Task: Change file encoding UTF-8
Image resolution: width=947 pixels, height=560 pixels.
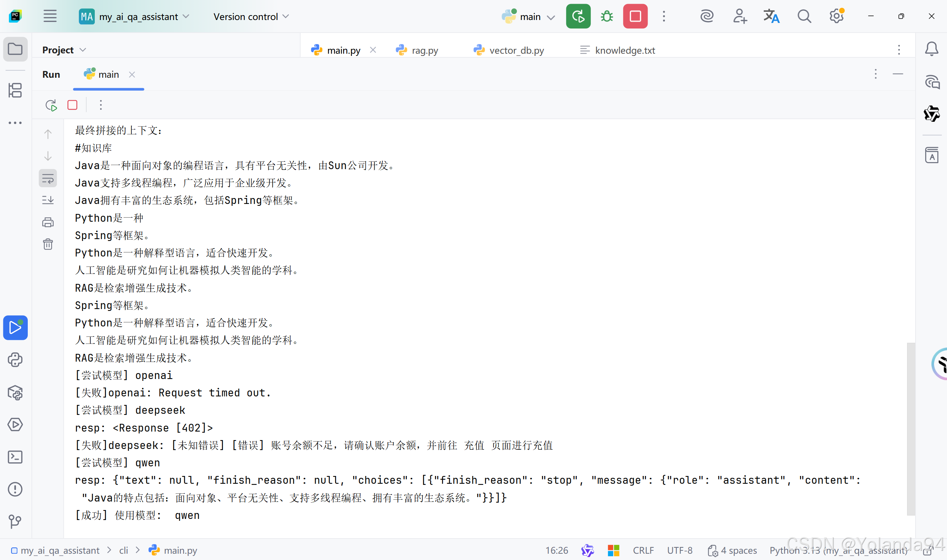Action: [679, 550]
